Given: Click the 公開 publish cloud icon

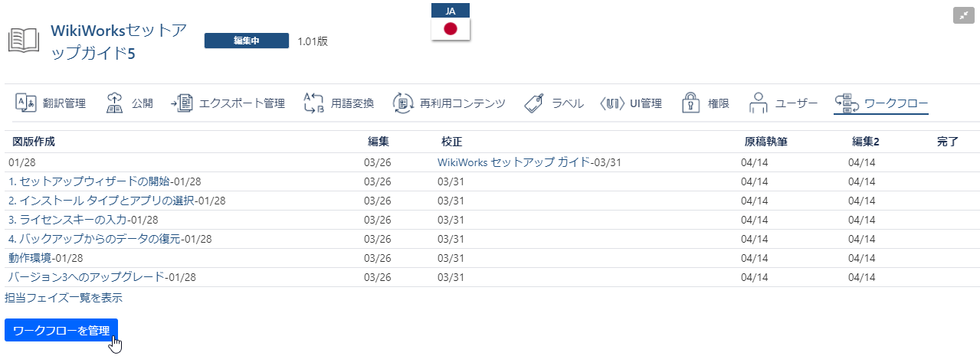Looking at the screenshot, I should pyautogui.click(x=114, y=103).
